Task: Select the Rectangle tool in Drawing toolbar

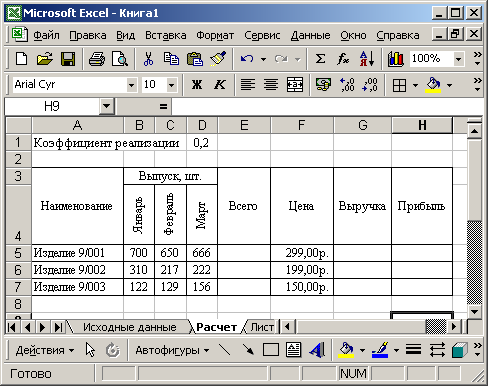Action: click(271, 350)
